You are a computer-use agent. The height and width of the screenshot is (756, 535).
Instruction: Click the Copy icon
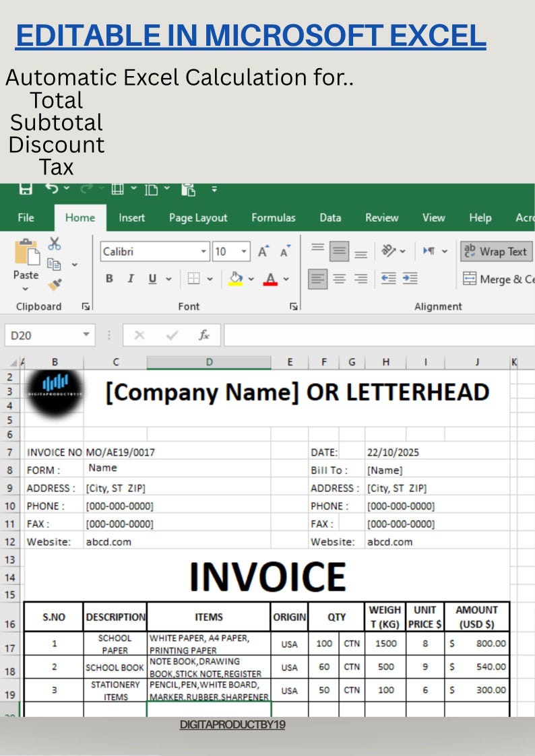point(54,264)
